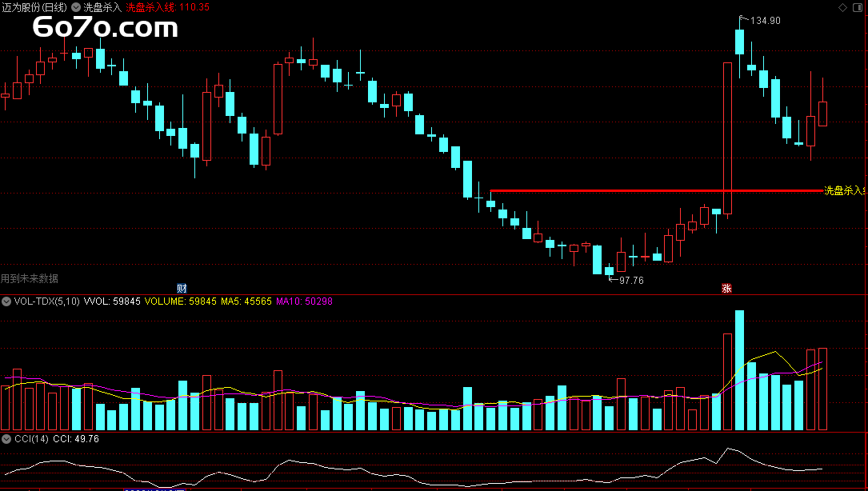Click the CCI: 49.76 value
The height and width of the screenshot is (491, 868).
click(x=76, y=439)
